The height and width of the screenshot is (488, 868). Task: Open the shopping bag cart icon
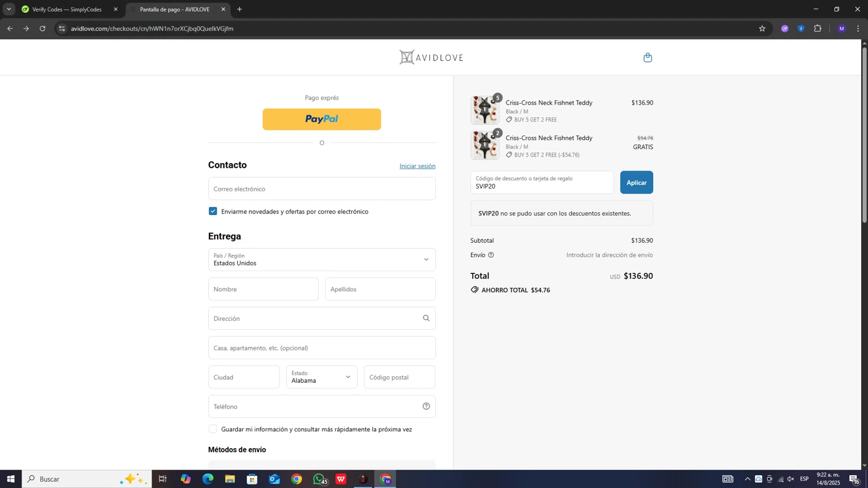point(648,57)
